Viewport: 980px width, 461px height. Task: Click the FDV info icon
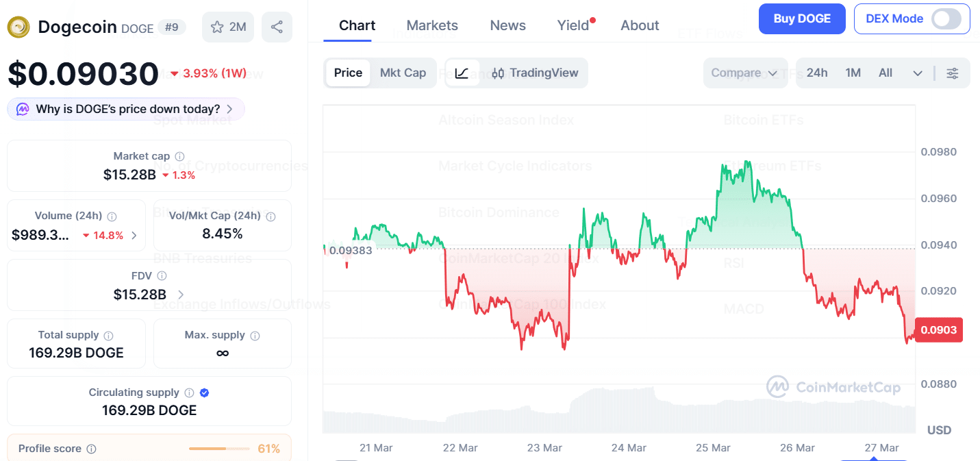point(162,276)
